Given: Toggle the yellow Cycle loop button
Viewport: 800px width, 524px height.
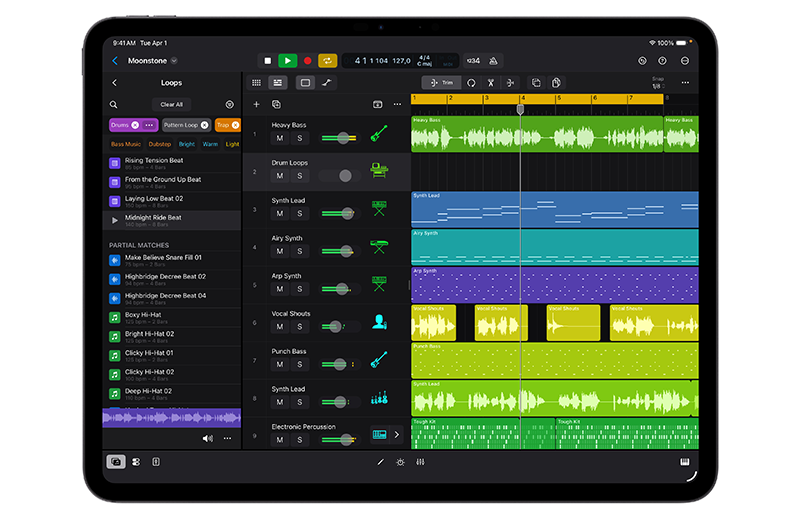Looking at the screenshot, I should pos(327,61).
